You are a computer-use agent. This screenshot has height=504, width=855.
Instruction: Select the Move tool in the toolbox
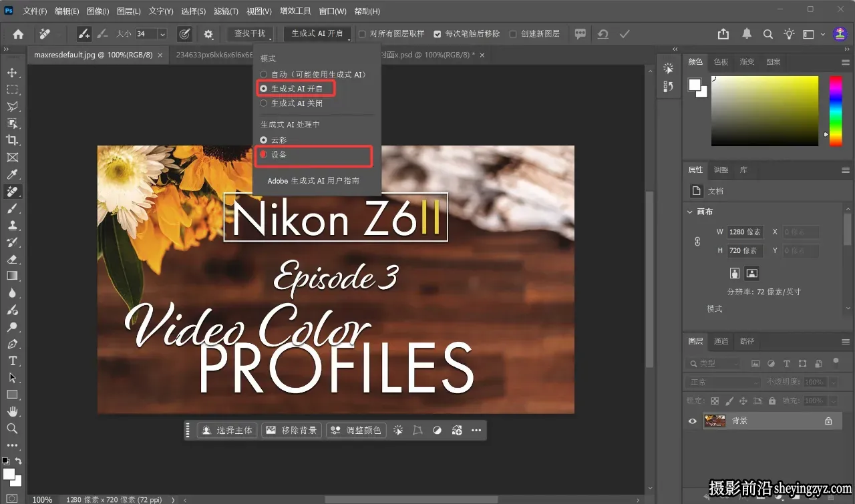click(x=12, y=72)
